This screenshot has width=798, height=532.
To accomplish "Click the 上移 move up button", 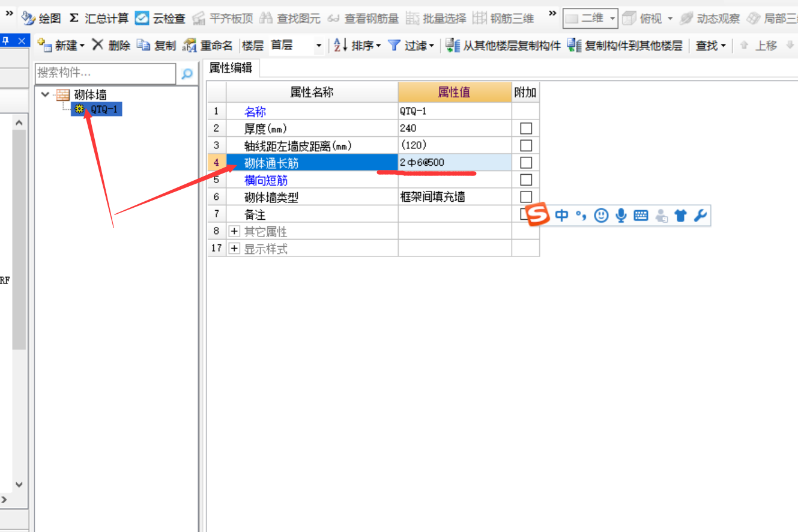I will tap(759, 46).
